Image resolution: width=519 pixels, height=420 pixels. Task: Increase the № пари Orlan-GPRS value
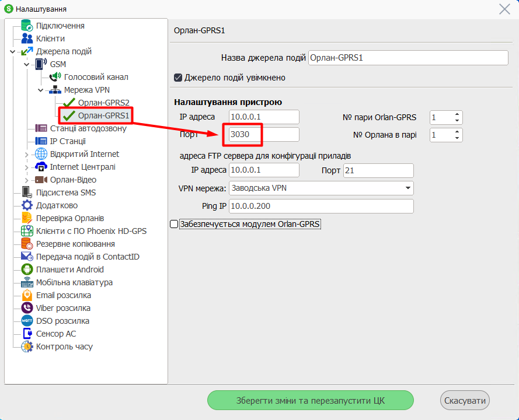[457, 114]
